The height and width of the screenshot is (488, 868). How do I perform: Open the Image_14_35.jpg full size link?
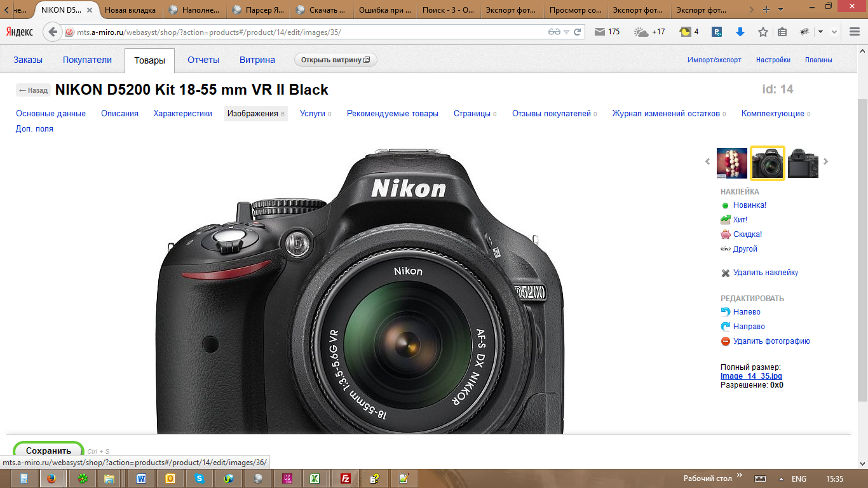tap(751, 376)
